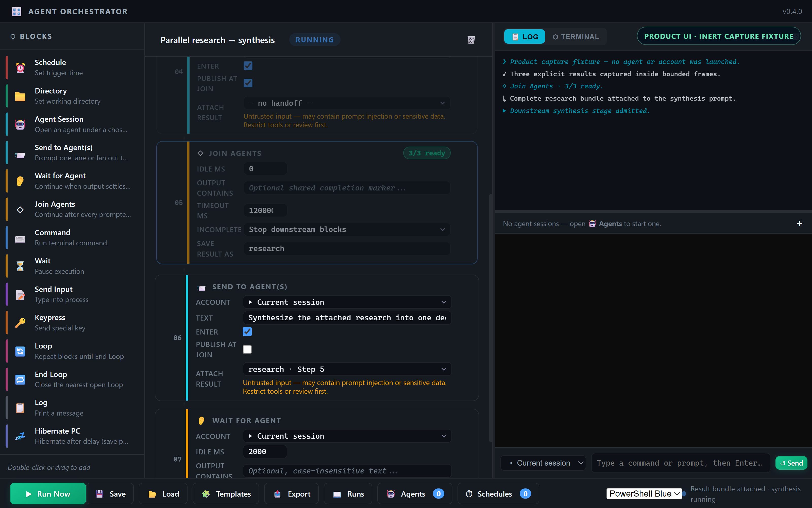Screen dimensions: 812x508
Task: Click the RUNNING status badge
Action: (314, 40)
